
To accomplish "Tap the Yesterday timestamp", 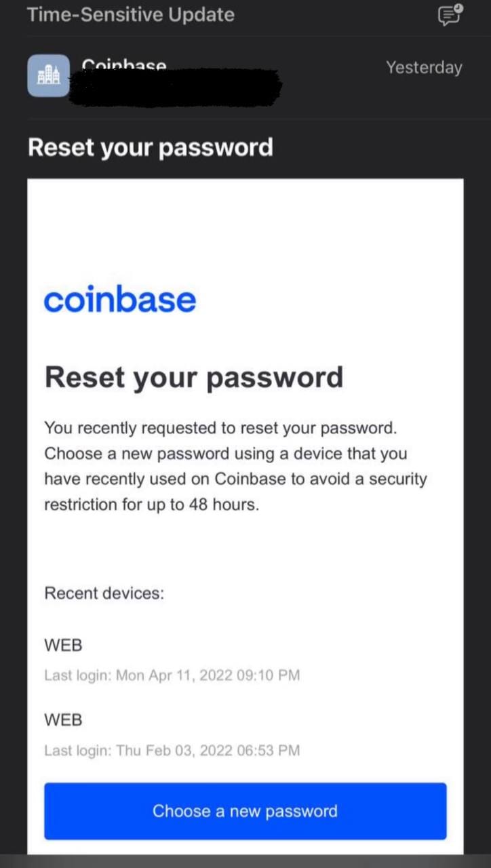I will pos(424,67).
